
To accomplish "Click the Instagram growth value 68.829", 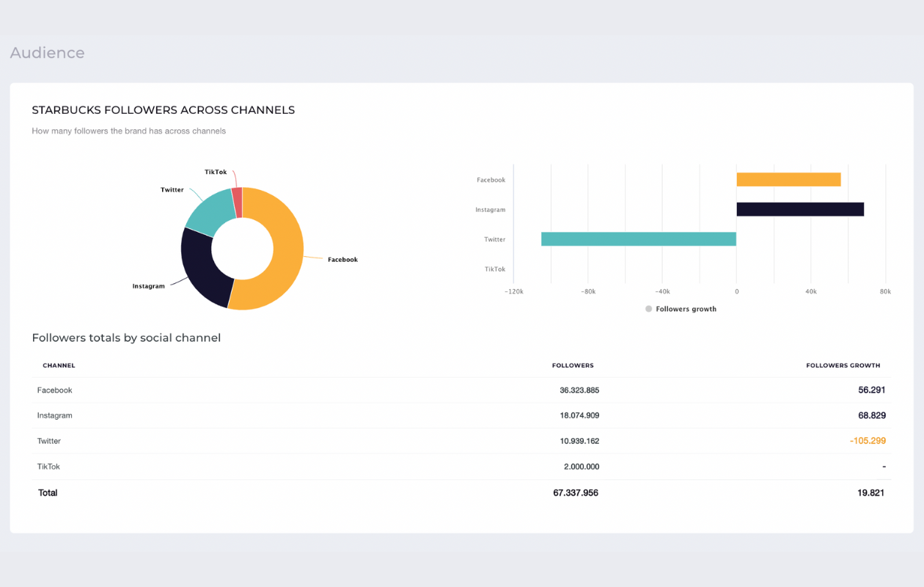I will pyautogui.click(x=872, y=415).
